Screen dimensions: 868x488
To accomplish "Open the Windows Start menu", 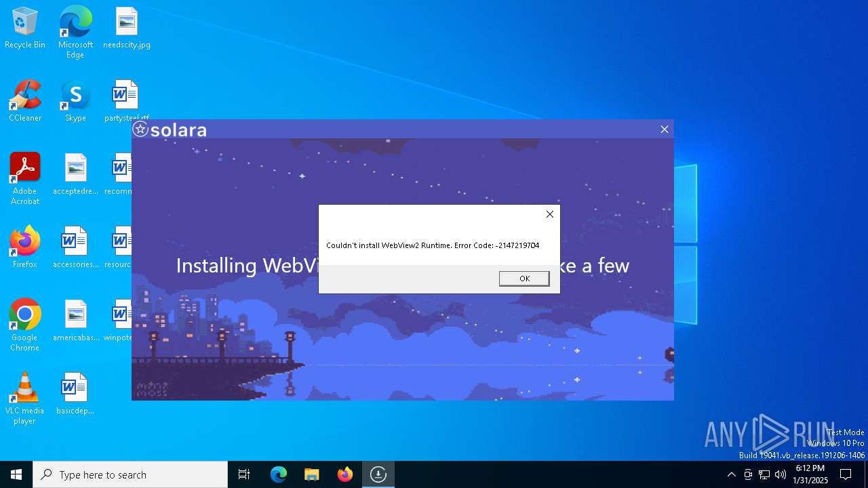I will point(16,474).
